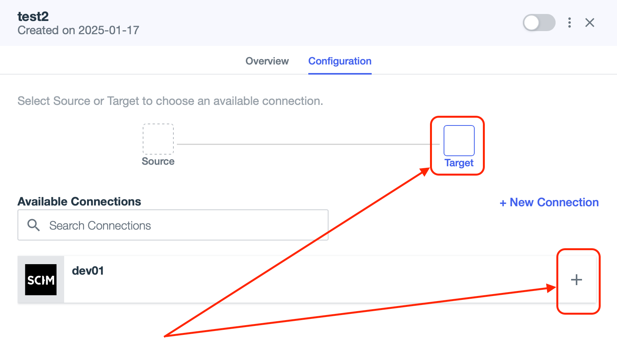Screen dimensions: 617x364
Task: Close the test2 panel
Action: [590, 23]
